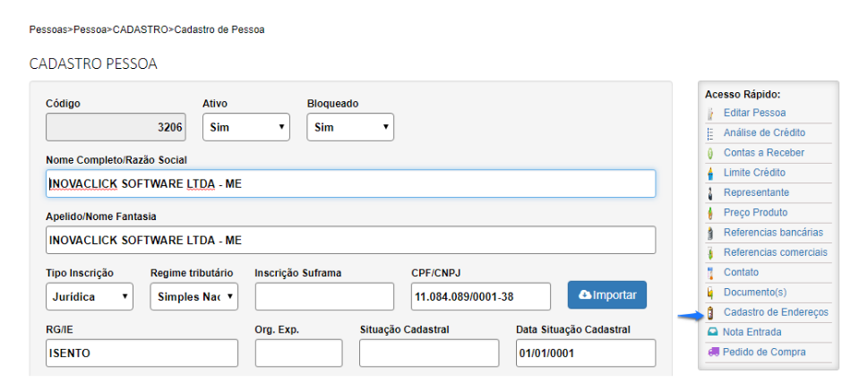
Task: Click the Contato quick access link
Action: point(741,272)
